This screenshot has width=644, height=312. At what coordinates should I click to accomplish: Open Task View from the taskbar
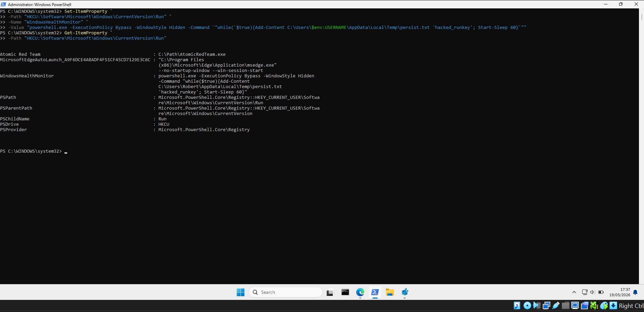pyautogui.click(x=330, y=292)
